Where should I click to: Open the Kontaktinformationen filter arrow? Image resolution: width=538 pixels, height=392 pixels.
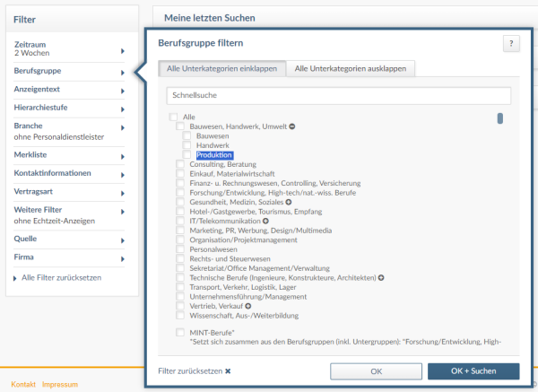pyautogui.click(x=123, y=175)
